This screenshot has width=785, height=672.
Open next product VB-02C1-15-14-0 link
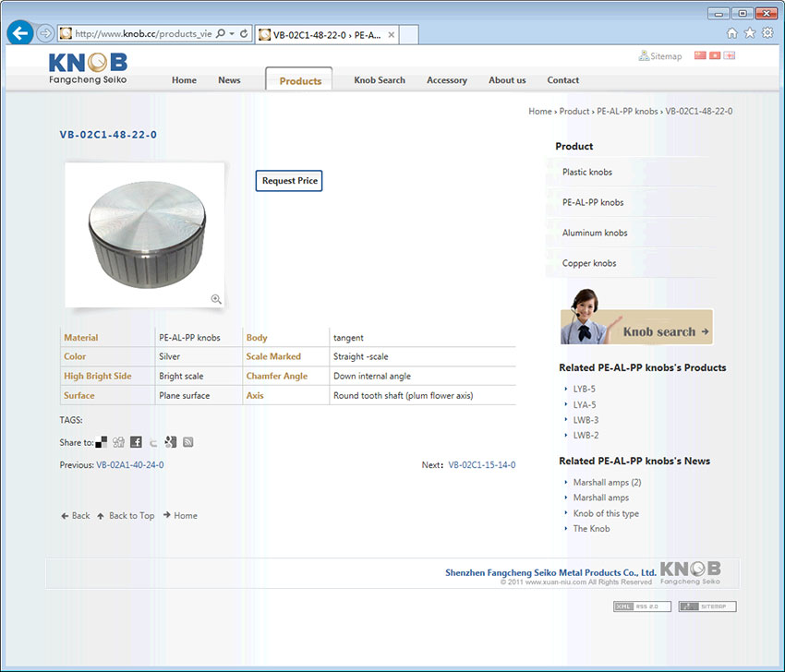(482, 465)
